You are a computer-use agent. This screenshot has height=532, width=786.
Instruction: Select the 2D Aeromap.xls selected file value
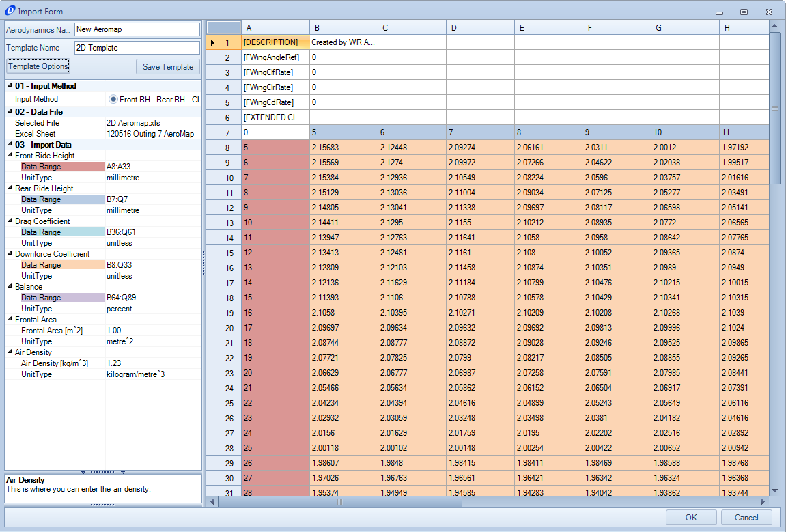133,123
